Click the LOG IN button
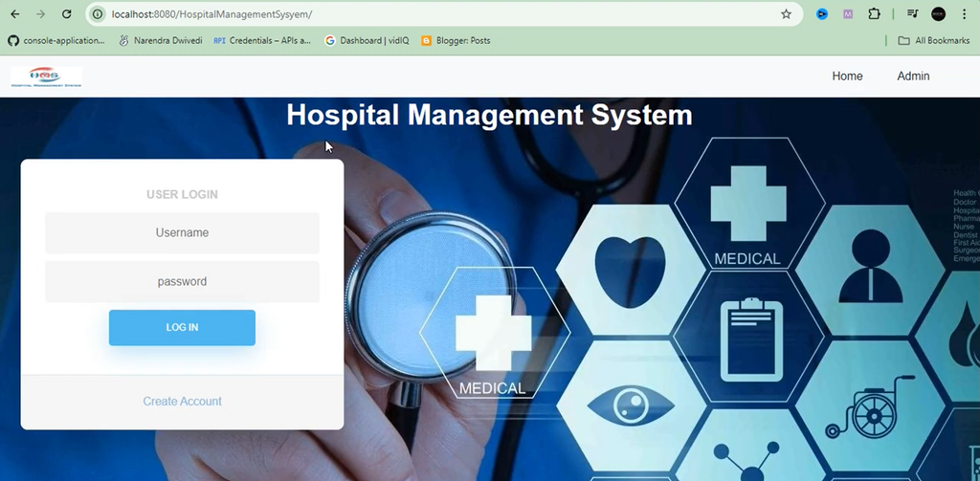This screenshot has width=980, height=481. (182, 327)
